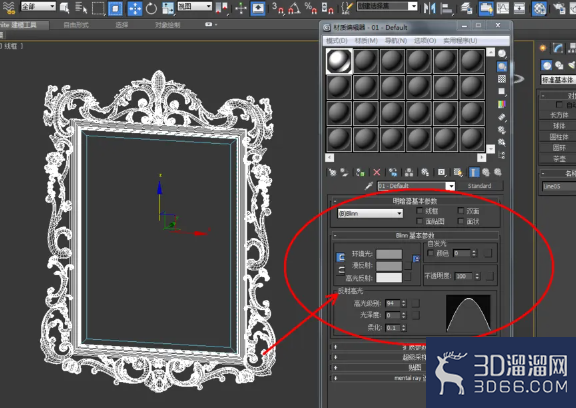Tick the self-illumination 颜色 checkbox
Image resolution: width=576 pixels, height=408 pixels.
pos(431,253)
